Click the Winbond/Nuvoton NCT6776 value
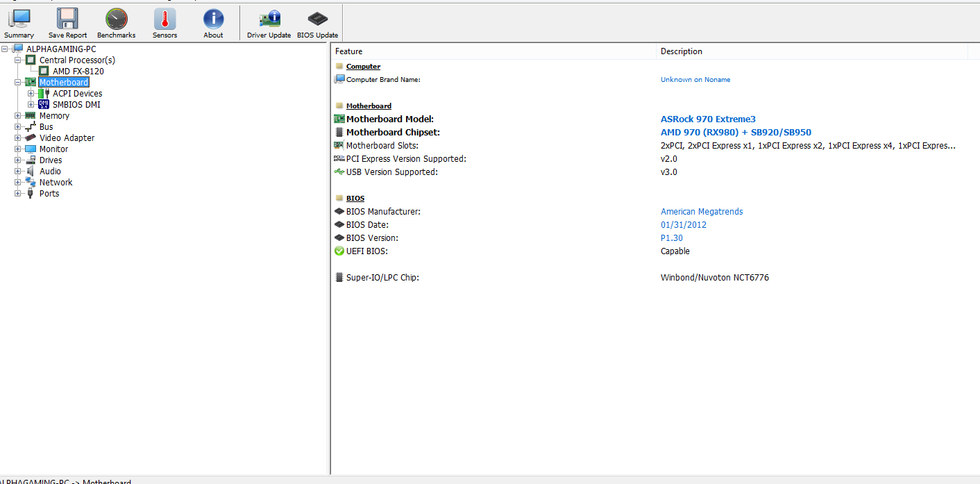This screenshot has width=980, height=484. tap(715, 277)
